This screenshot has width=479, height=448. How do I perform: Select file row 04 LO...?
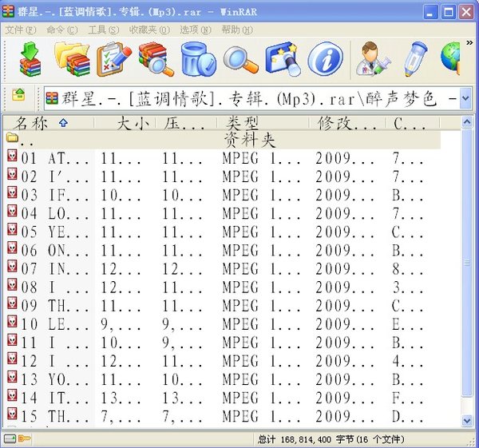[223, 213]
